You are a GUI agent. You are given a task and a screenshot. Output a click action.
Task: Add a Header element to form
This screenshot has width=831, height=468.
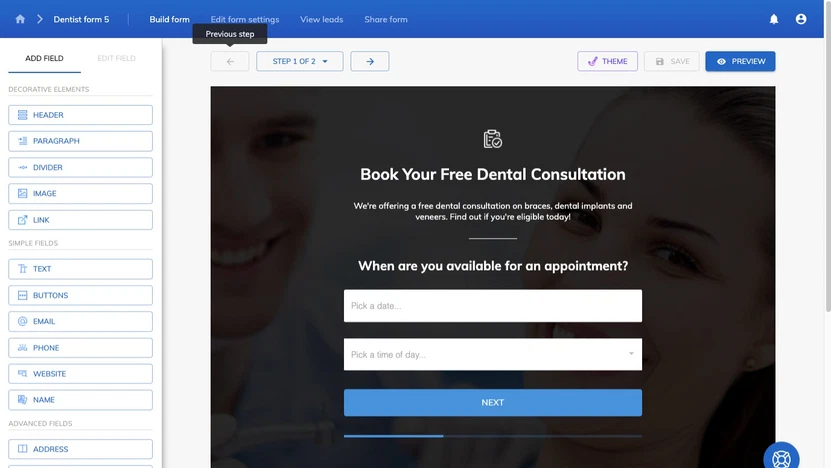[81, 115]
